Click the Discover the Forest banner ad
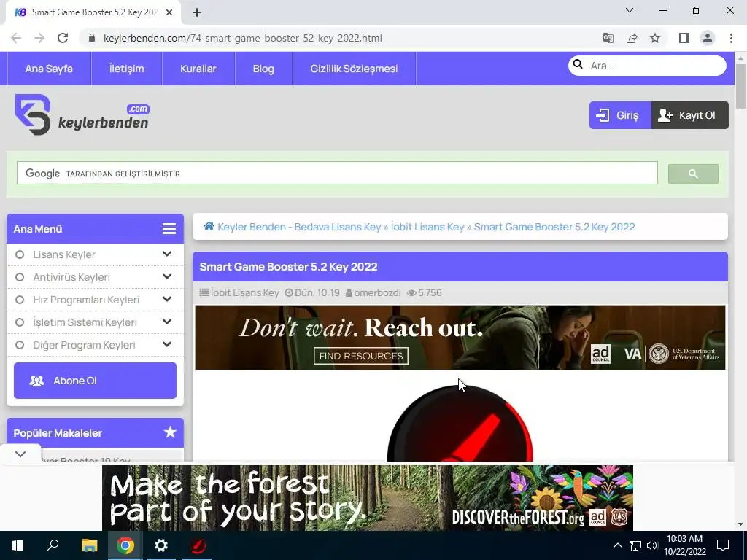 click(368, 497)
